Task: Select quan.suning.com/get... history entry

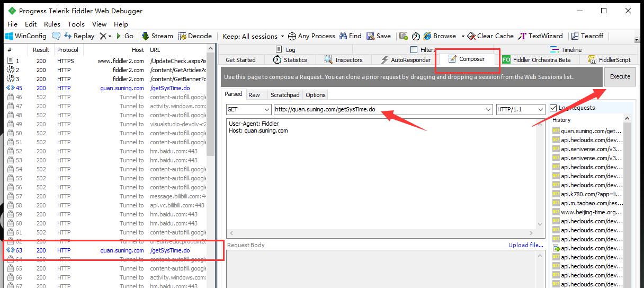Action: [x=587, y=130]
